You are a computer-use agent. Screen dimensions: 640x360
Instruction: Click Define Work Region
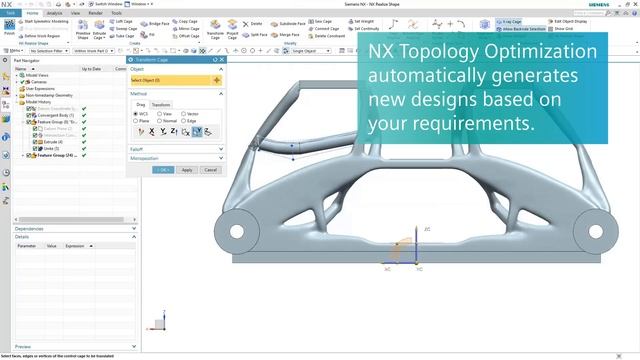coord(39,36)
